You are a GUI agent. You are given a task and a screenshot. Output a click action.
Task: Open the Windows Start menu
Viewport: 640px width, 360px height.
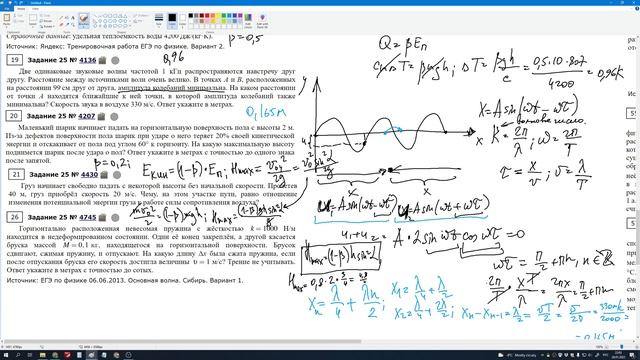[x=6, y=356]
